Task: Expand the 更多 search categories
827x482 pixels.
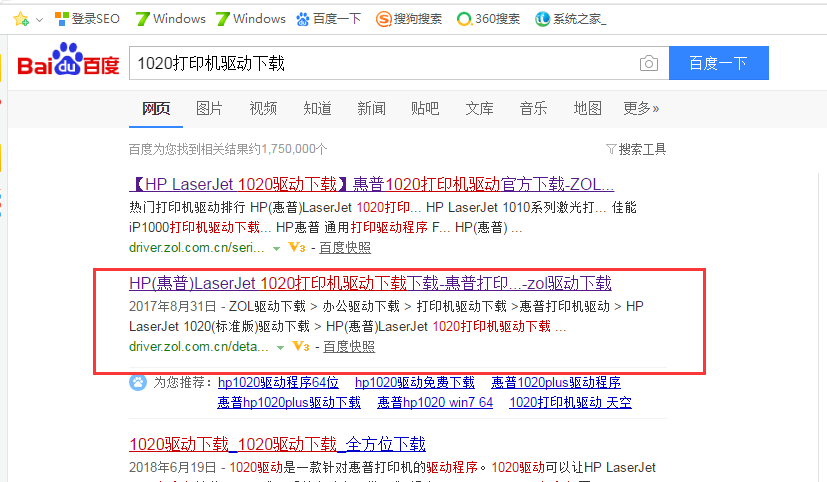Action: tap(643, 108)
